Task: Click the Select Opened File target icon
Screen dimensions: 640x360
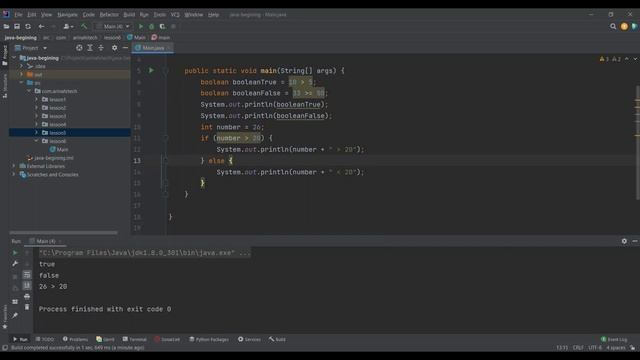Action: pyautogui.click(x=79, y=48)
